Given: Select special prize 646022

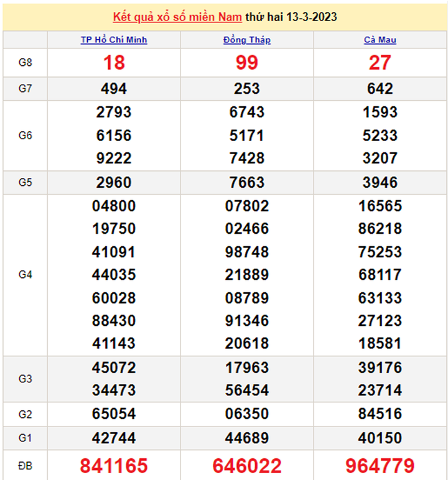Looking at the screenshot, I should point(247,466).
